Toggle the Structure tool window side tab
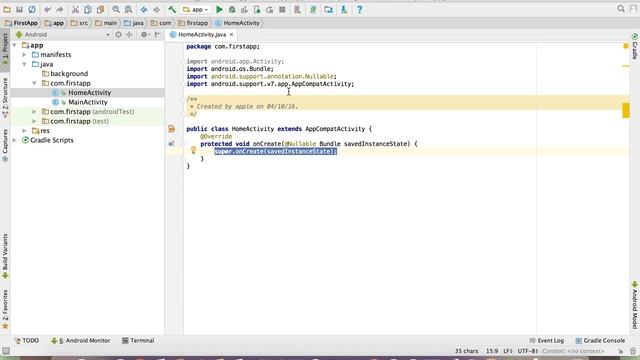This screenshot has width=640, height=360. (x=5, y=98)
